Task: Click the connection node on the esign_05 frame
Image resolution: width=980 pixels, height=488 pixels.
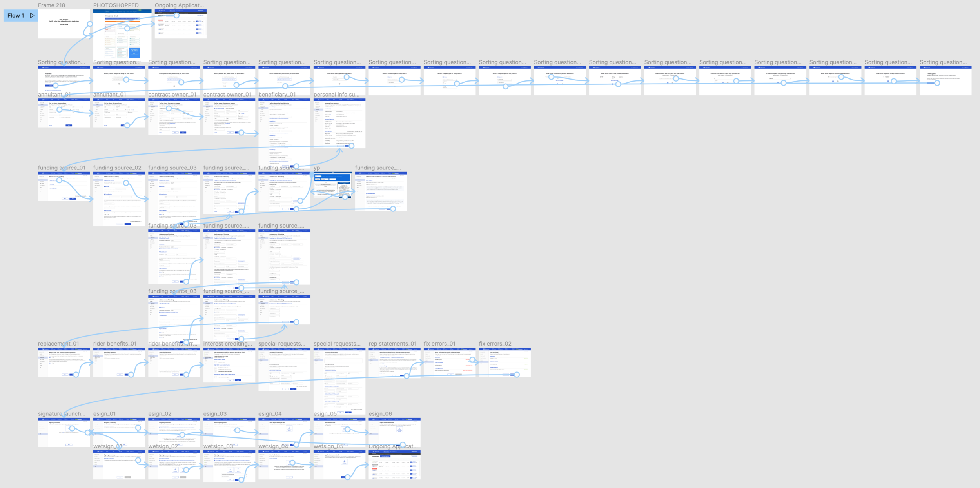Action: [347, 430]
